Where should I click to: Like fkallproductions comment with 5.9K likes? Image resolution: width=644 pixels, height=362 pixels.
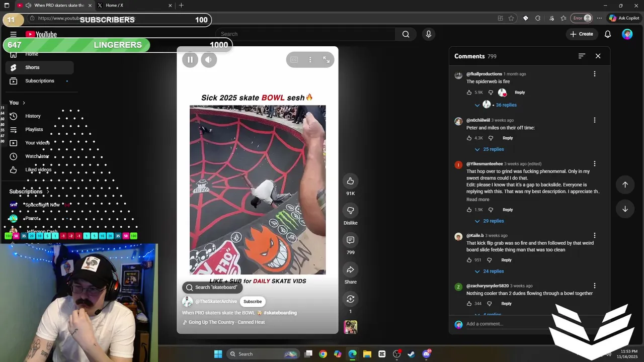[469, 93]
